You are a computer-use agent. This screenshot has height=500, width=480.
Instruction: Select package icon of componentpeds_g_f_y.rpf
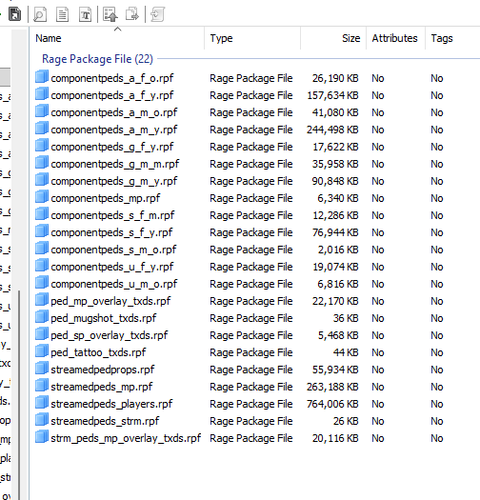tap(42, 145)
